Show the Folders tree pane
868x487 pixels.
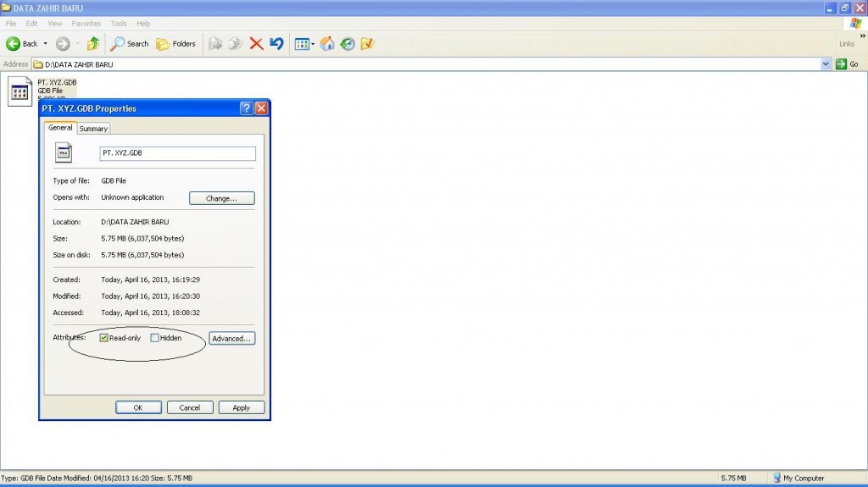click(175, 44)
